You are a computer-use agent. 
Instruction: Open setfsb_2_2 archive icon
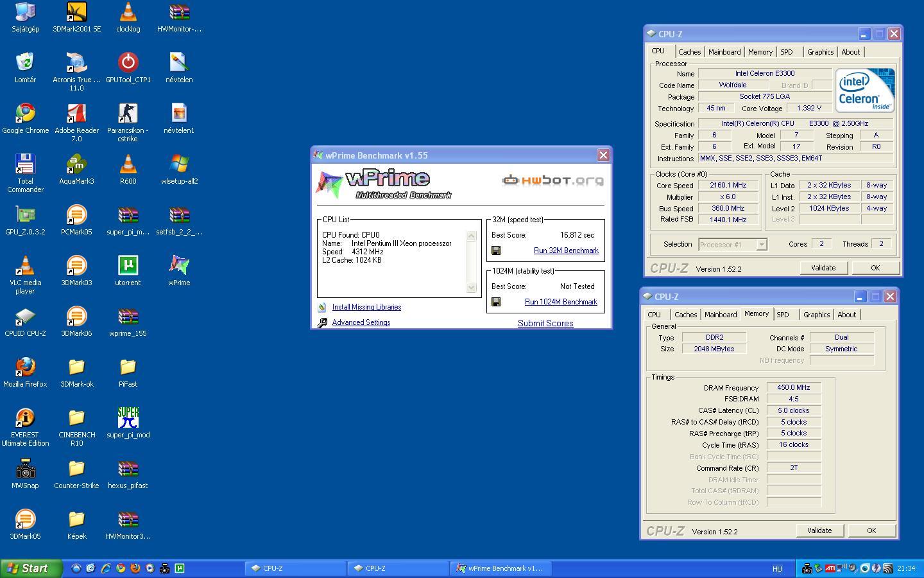[x=179, y=215]
